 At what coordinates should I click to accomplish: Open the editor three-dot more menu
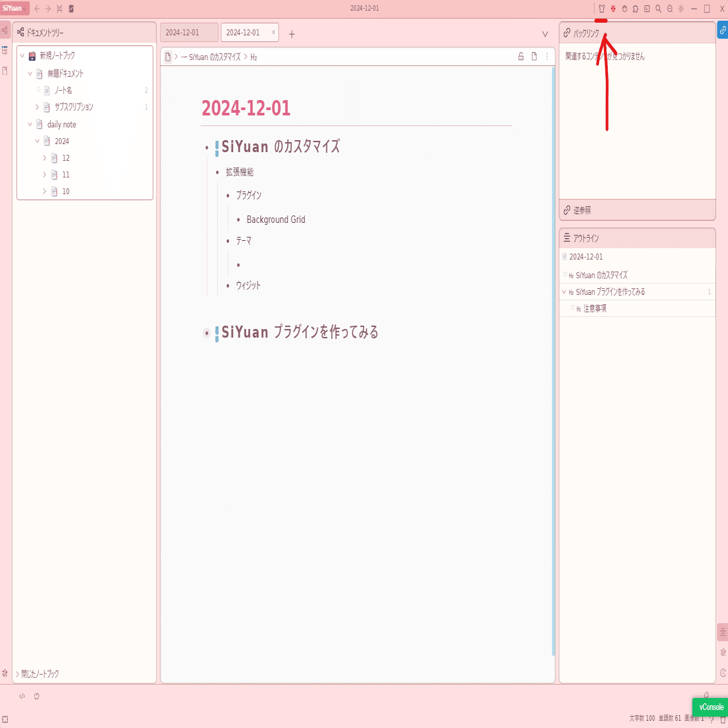coord(547,56)
